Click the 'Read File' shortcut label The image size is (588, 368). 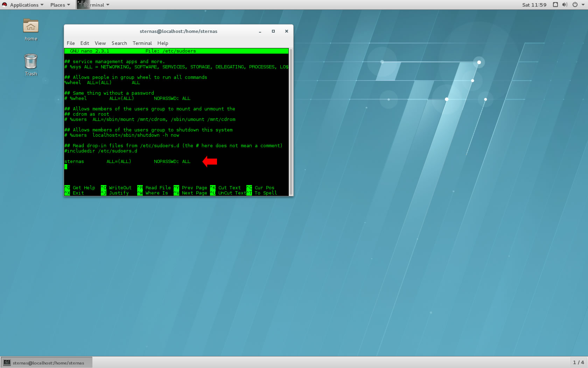158,188
